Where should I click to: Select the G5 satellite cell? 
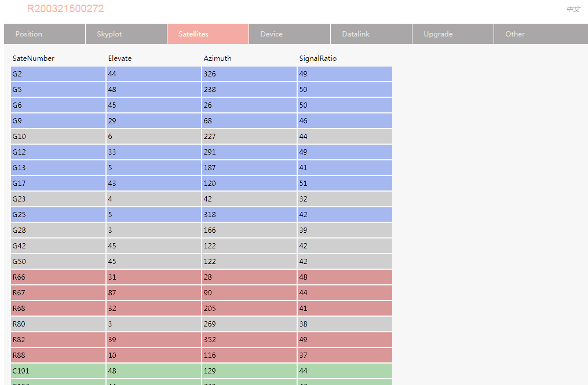click(x=58, y=90)
